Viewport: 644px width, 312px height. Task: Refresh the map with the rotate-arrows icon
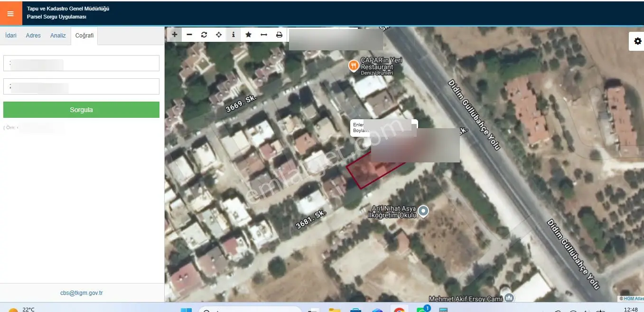204,35
